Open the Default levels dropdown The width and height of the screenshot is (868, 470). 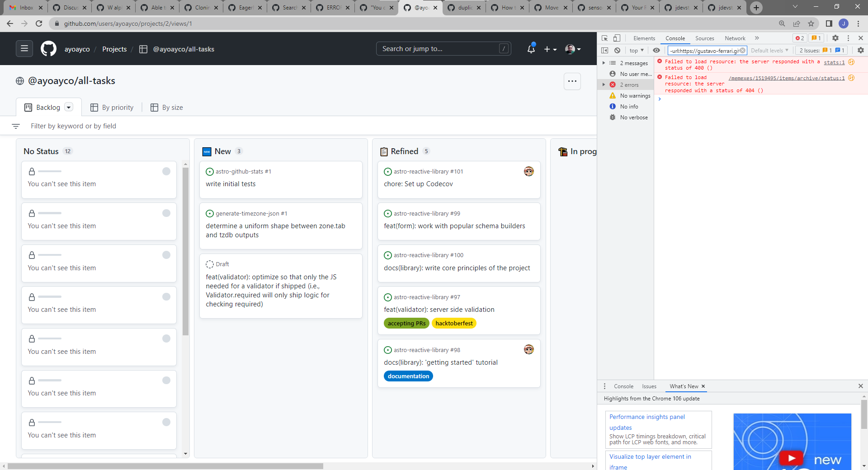[769, 50]
